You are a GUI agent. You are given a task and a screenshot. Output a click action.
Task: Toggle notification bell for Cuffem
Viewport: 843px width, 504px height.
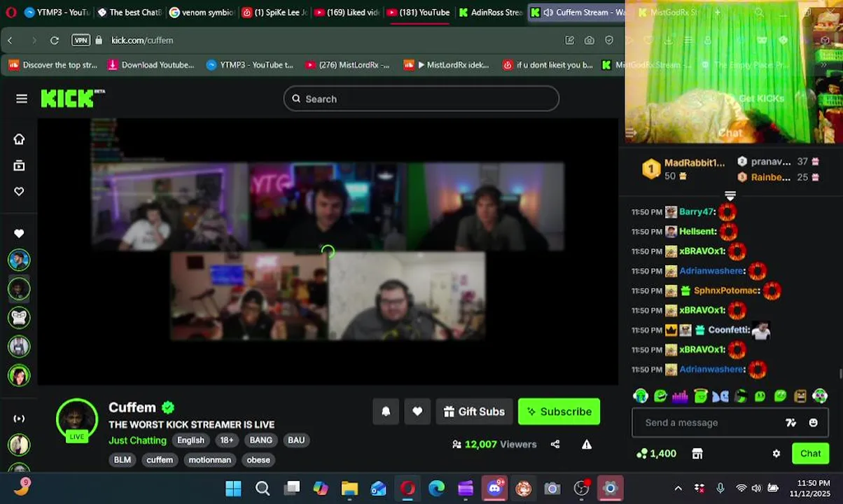coord(386,412)
